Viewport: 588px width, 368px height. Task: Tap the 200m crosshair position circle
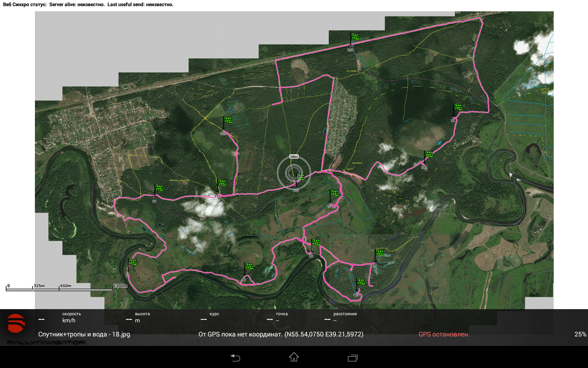click(294, 173)
